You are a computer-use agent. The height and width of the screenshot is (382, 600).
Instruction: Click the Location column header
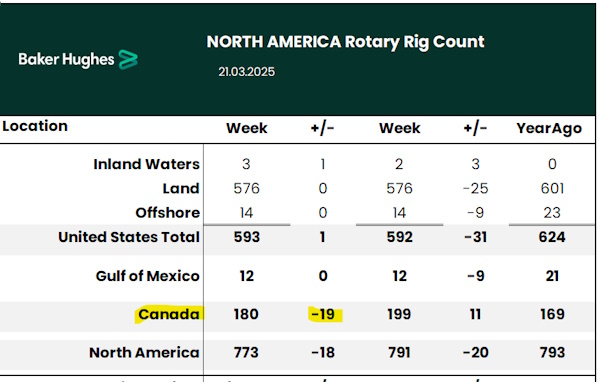coord(35,126)
